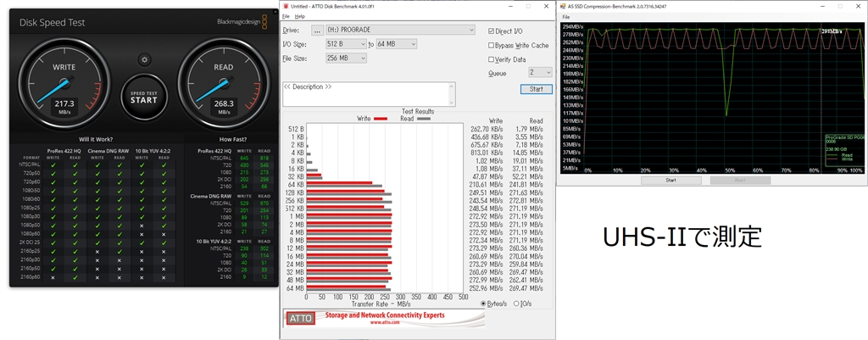Screen dimensions: 868x340
Task: Open the I/O Size upper limit dropdown 64 MB
Action: 397,44
